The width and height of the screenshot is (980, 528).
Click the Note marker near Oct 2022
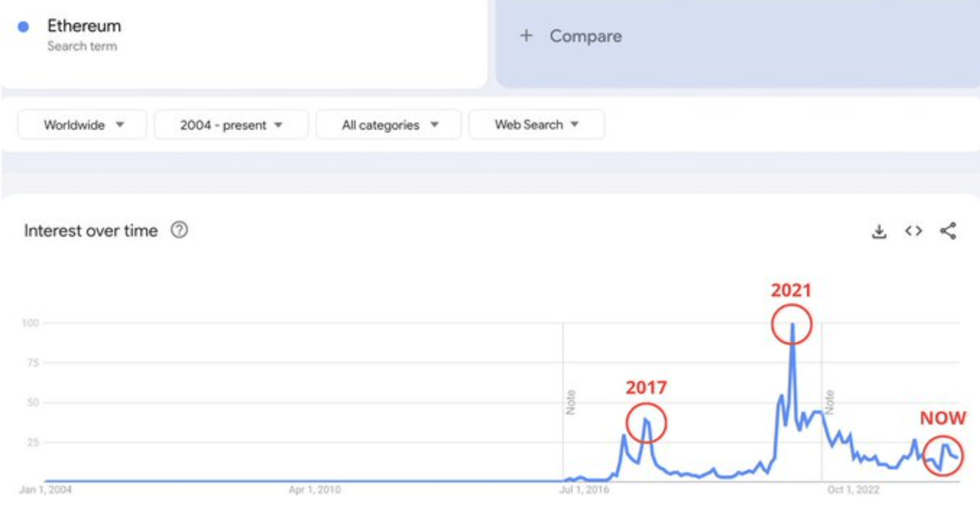829,402
